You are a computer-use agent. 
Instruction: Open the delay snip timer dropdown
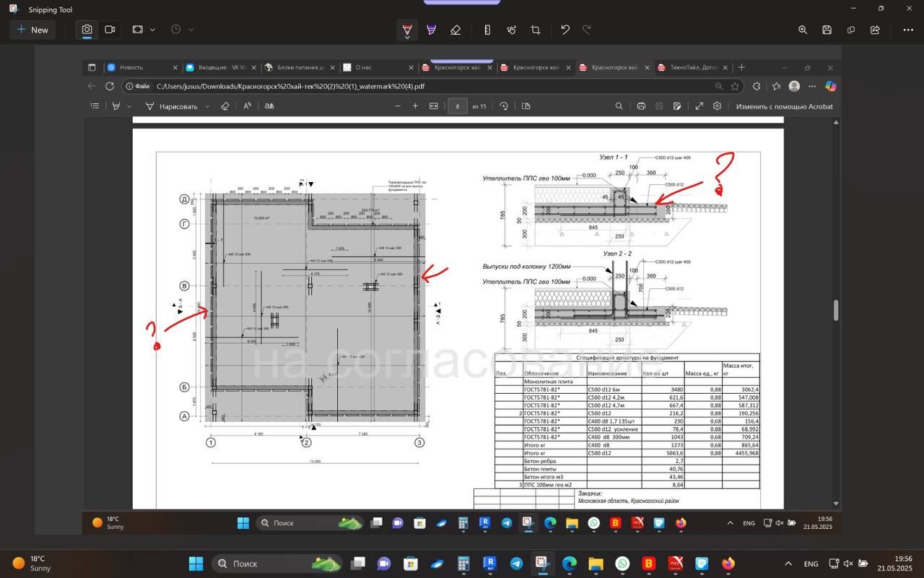(x=183, y=30)
